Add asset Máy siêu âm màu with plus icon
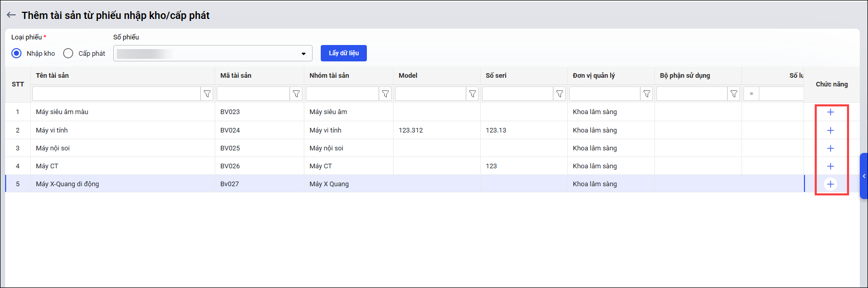This screenshot has width=868, height=288. tap(830, 112)
